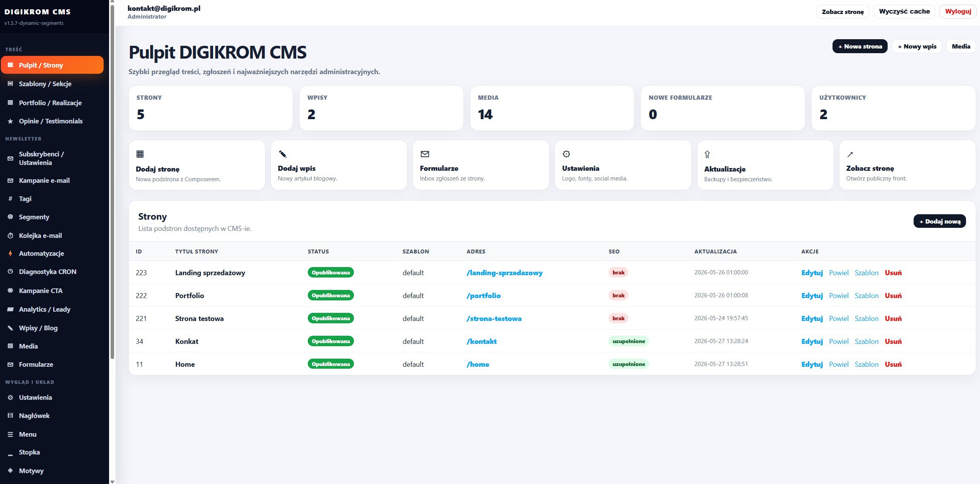Click the + Nowy wpis button

click(917, 46)
